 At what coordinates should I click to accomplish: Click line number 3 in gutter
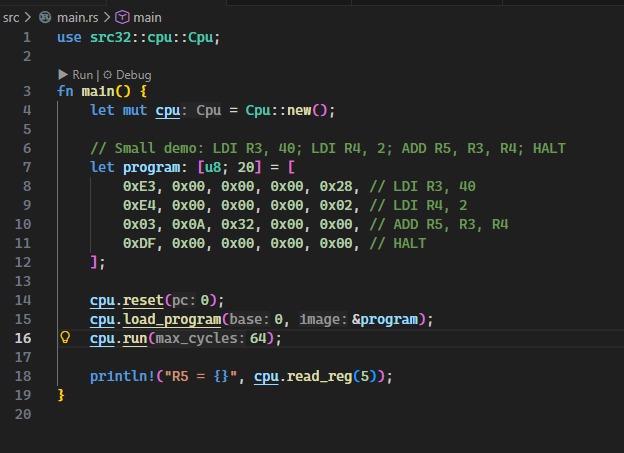coord(27,91)
